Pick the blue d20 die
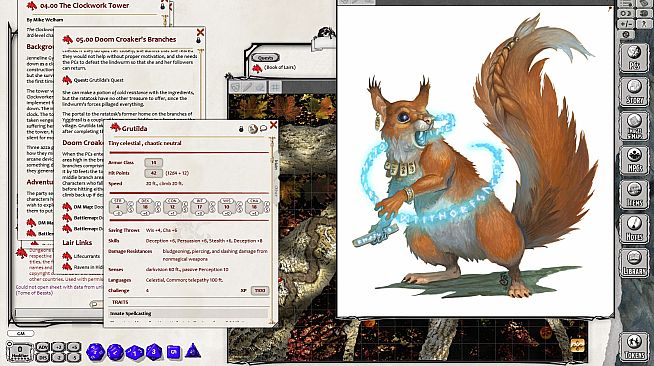Viewport: 654px width, 366px height. (x=96, y=352)
